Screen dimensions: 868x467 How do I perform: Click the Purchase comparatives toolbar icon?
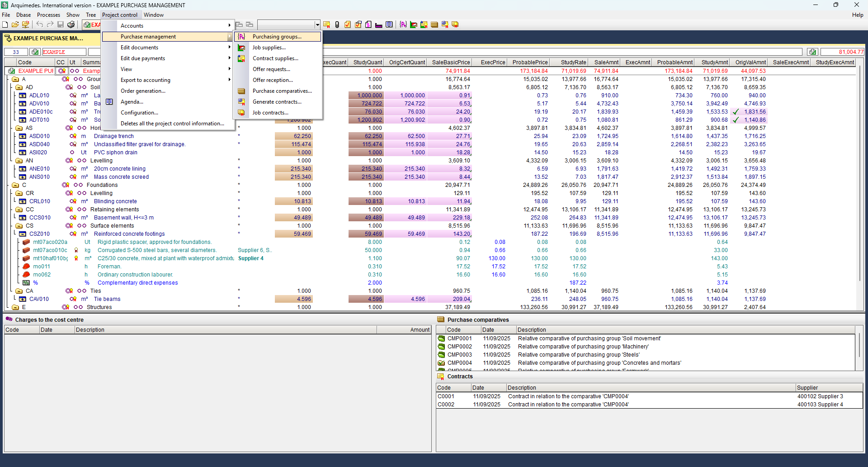(434, 24)
